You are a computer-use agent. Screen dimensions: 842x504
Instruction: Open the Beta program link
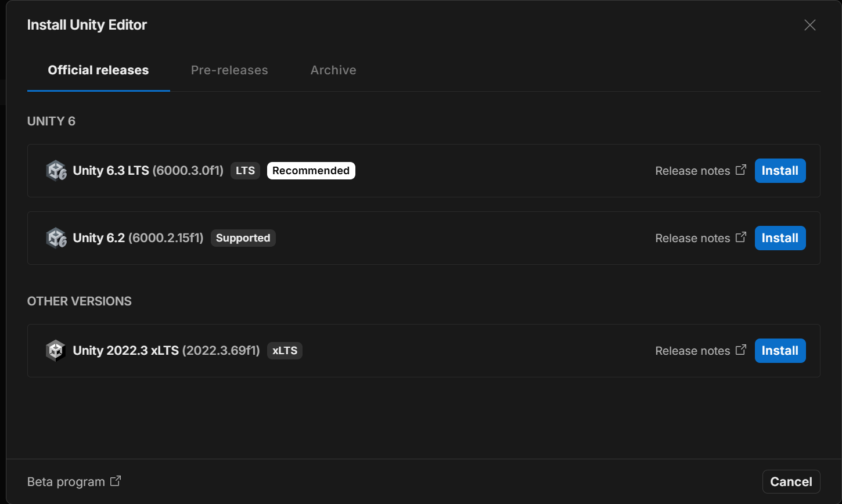66,482
